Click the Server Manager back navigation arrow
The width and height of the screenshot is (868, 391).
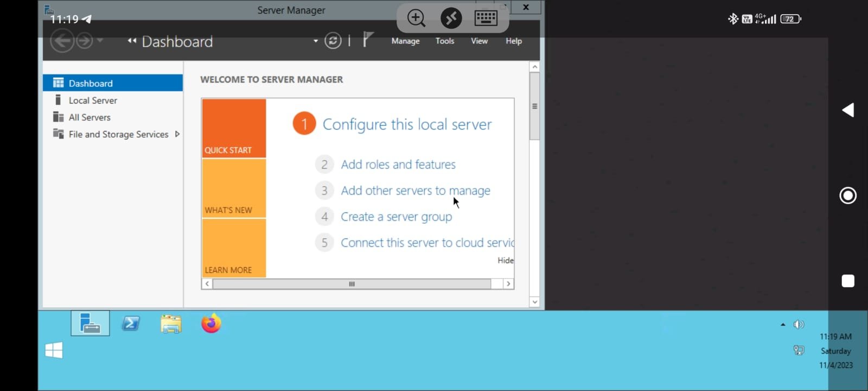(x=62, y=41)
